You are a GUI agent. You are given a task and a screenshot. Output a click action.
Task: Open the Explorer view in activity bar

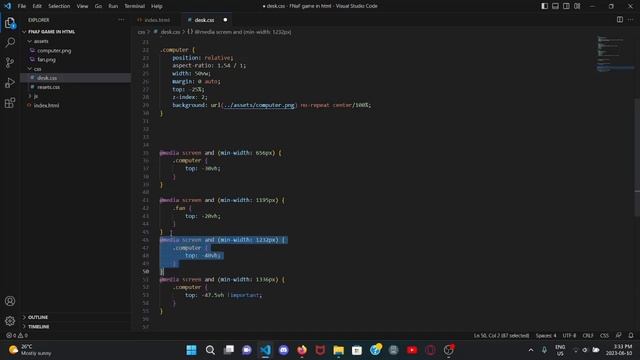pos(10,23)
